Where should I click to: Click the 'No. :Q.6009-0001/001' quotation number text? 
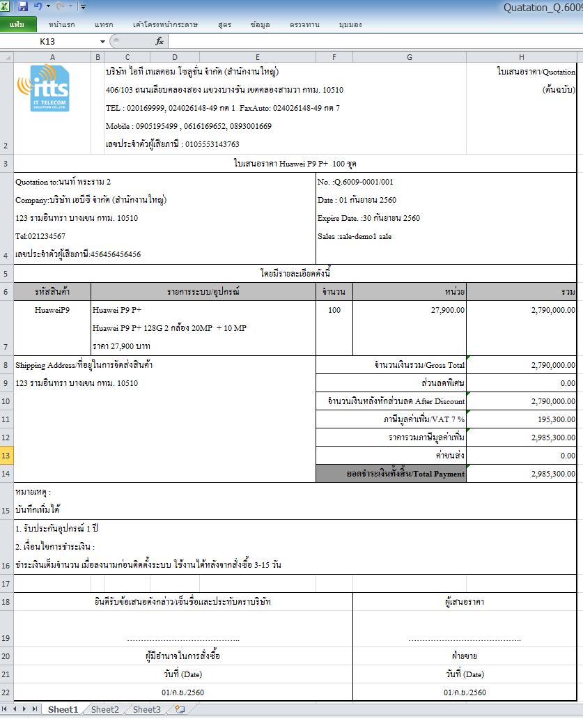tap(355, 182)
